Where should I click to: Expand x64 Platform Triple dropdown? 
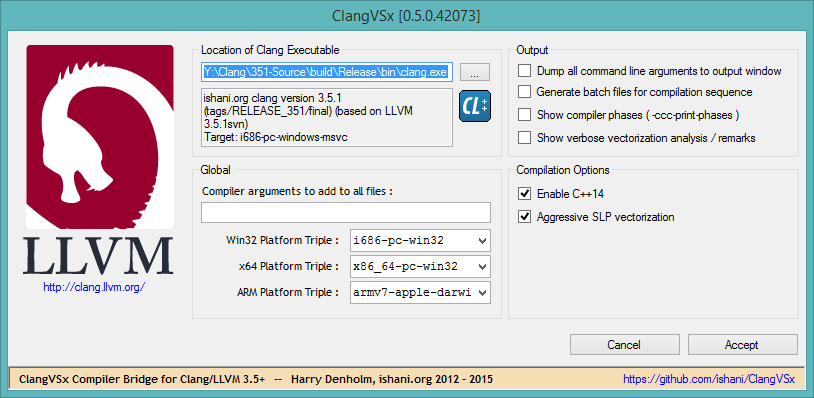[482, 266]
